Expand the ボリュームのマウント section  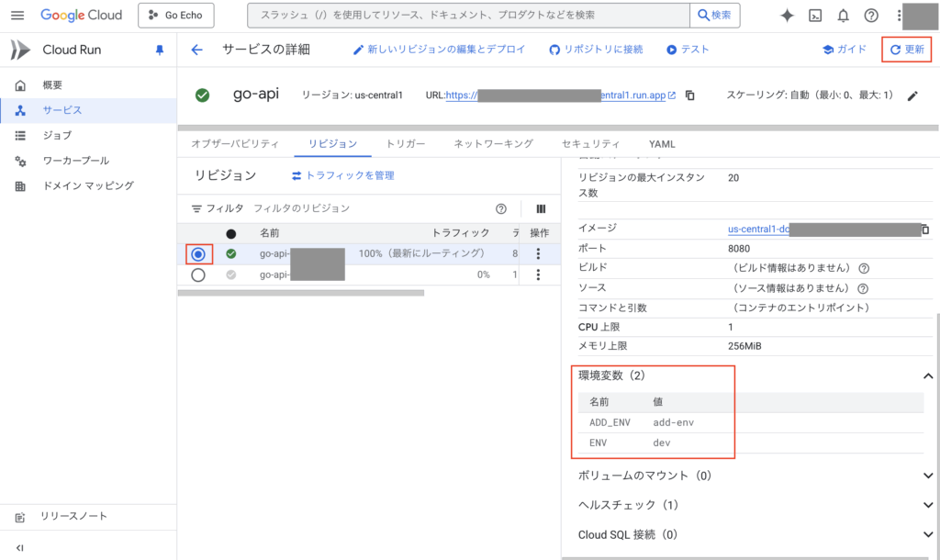pyautogui.click(x=928, y=476)
